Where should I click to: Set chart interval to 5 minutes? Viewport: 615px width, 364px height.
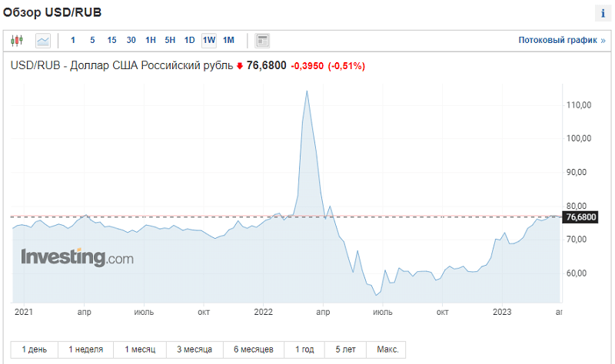click(92, 40)
